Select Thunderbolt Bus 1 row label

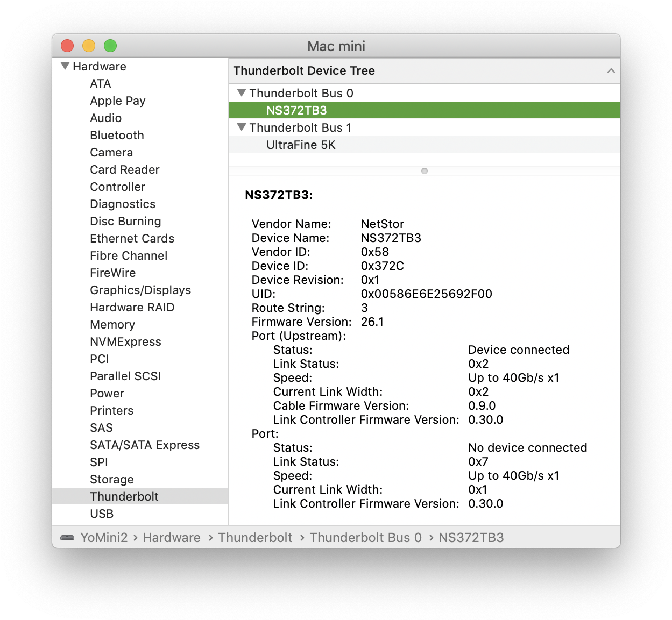click(300, 127)
